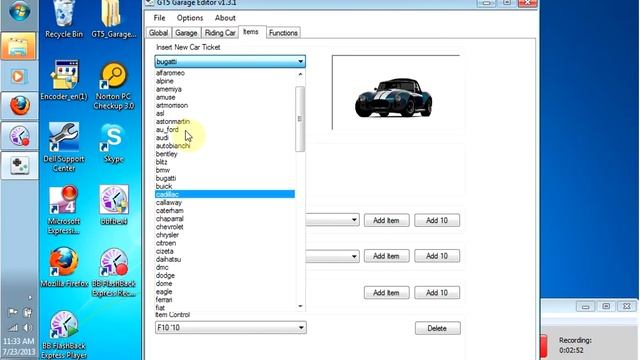Select audi in the list
The height and width of the screenshot is (360, 640).
[x=162, y=138]
